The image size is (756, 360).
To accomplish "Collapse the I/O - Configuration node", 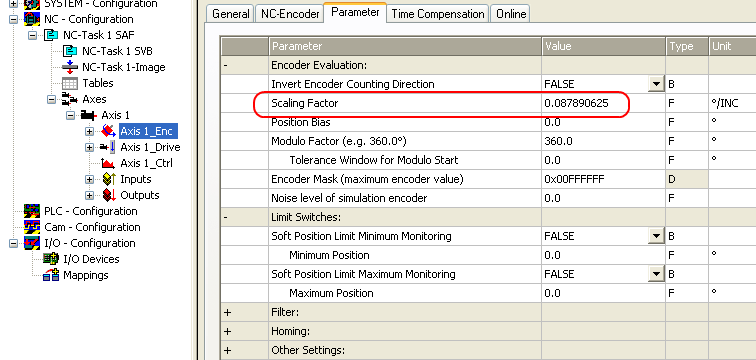I will [x=14, y=243].
